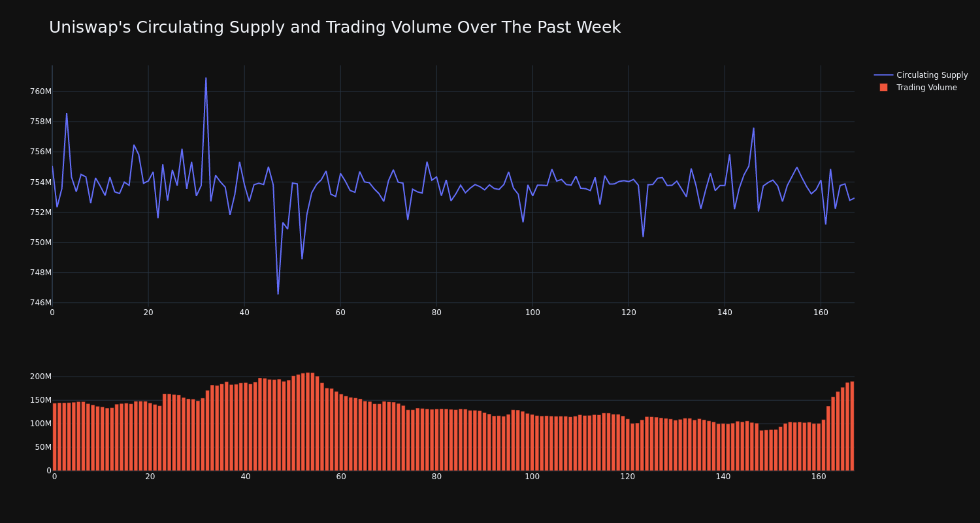Click the lowest supply dip near 47

click(x=278, y=294)
